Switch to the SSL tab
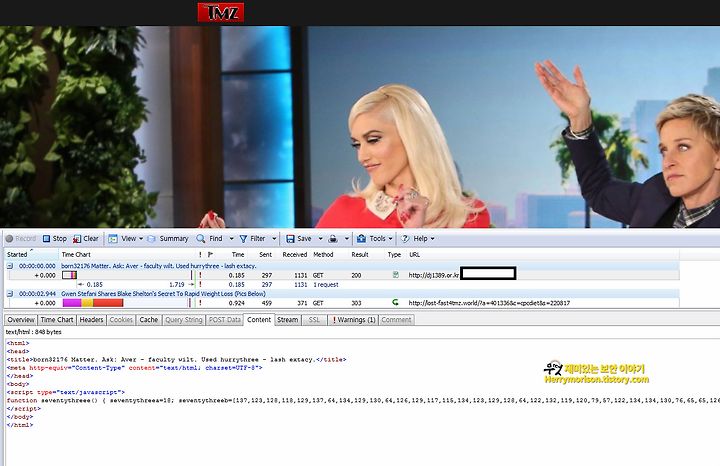Screen dimensions: 720x466 pyautogui.click(x=314, y=320)
